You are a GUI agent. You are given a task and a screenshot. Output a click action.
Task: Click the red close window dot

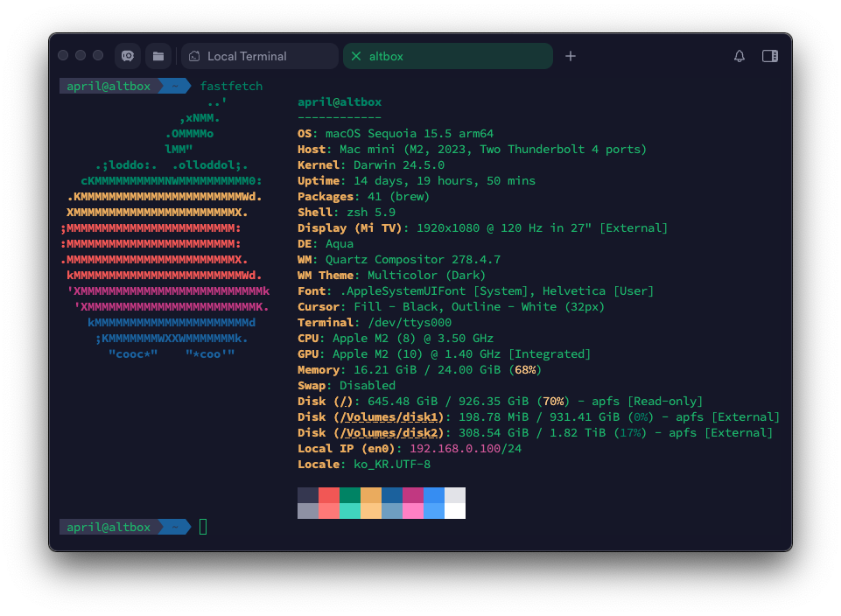(x=63, y=55)
